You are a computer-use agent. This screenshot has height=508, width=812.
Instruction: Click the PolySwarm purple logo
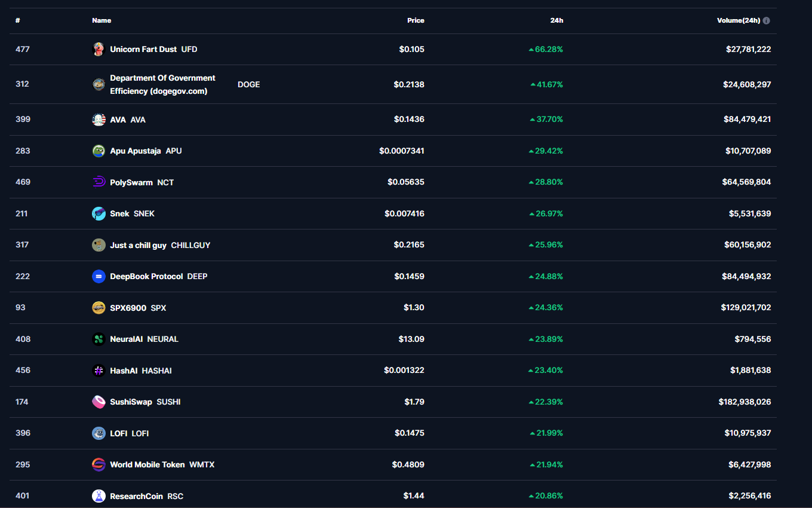99,182
